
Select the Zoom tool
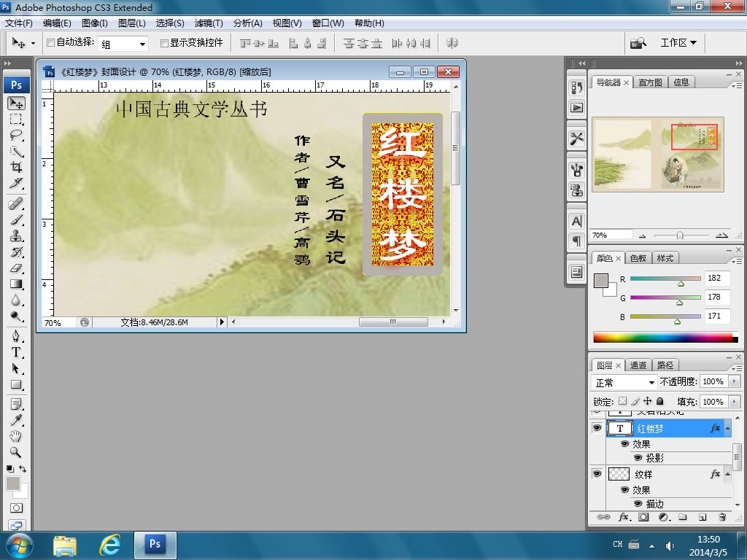tap(16, 452)
